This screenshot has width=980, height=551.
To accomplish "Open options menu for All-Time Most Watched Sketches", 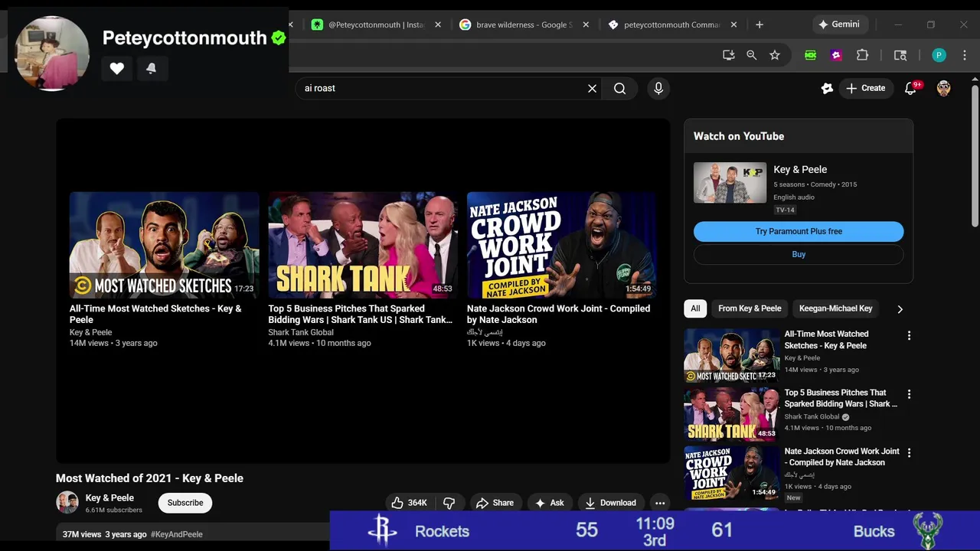I will point(909,336).
